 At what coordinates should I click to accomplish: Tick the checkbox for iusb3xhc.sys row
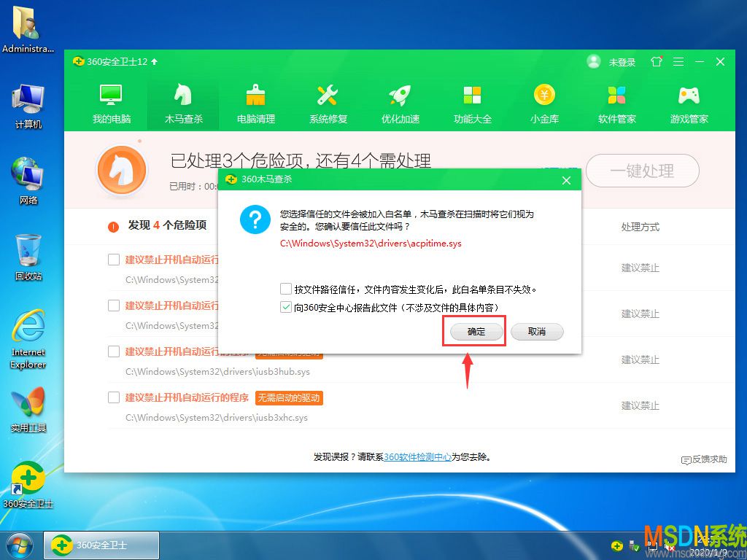tap(113, 397)
